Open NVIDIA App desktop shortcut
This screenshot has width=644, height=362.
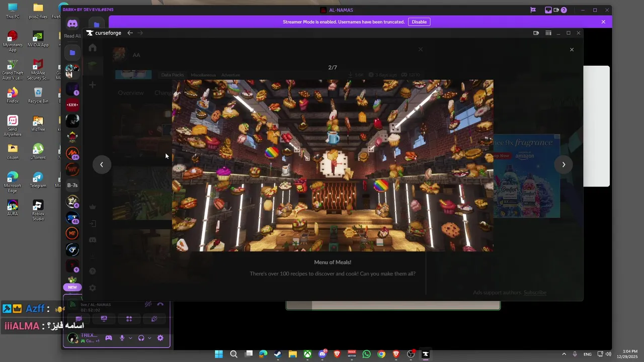(x=38, y=38)
